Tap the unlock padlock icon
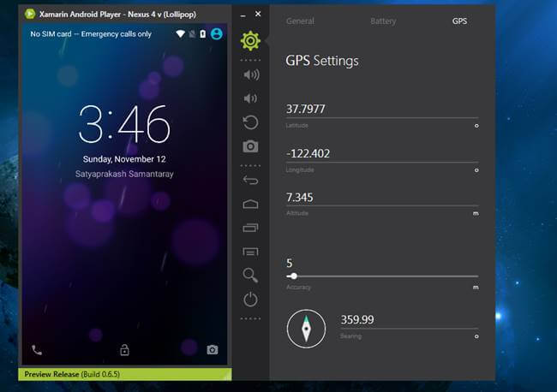The image size is (557, 392). 124,350
